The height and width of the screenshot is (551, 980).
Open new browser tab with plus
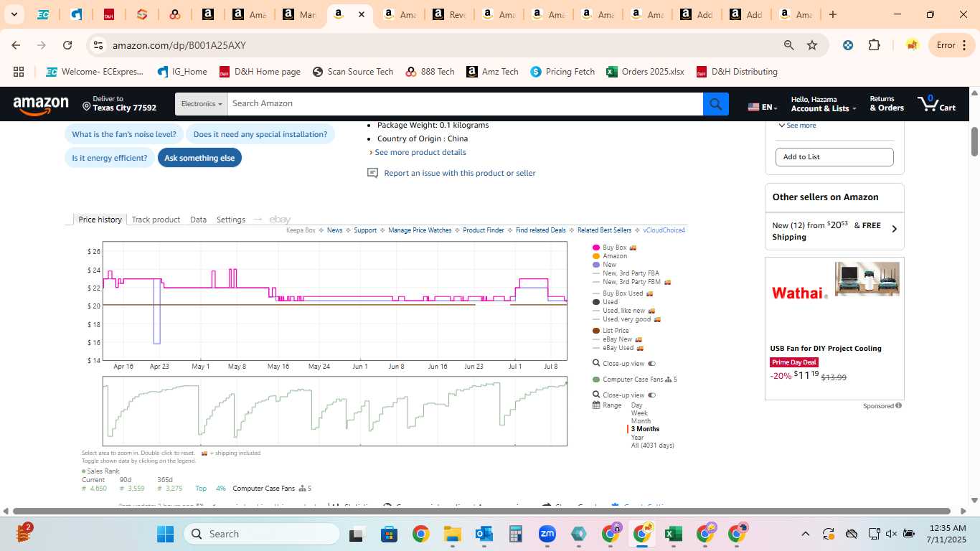[833, 14]
